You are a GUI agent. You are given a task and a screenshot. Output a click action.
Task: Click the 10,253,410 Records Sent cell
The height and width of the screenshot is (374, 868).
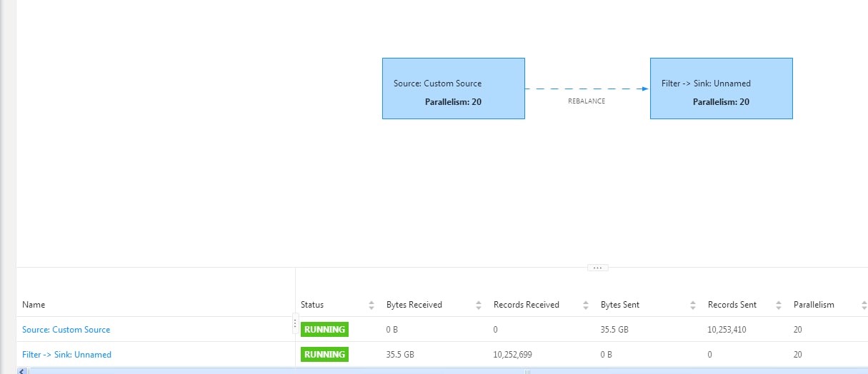pyautogui.click(x=732, y=330)
